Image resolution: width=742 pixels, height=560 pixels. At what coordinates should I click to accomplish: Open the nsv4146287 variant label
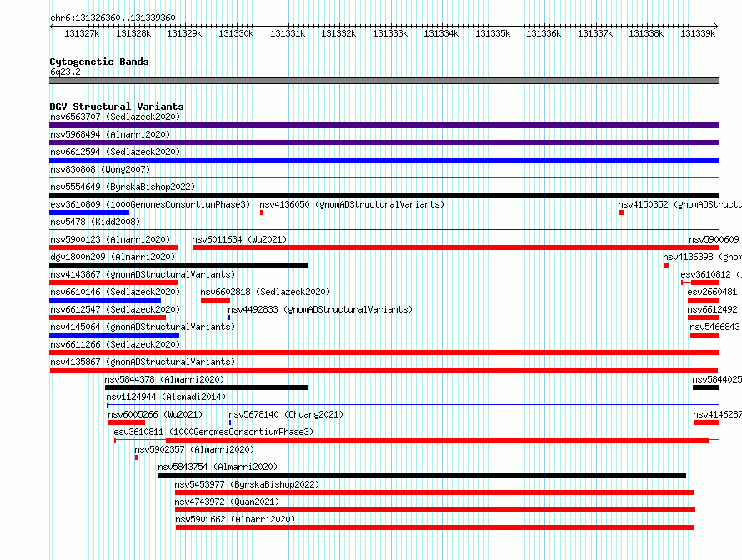(x=717, y=414)
